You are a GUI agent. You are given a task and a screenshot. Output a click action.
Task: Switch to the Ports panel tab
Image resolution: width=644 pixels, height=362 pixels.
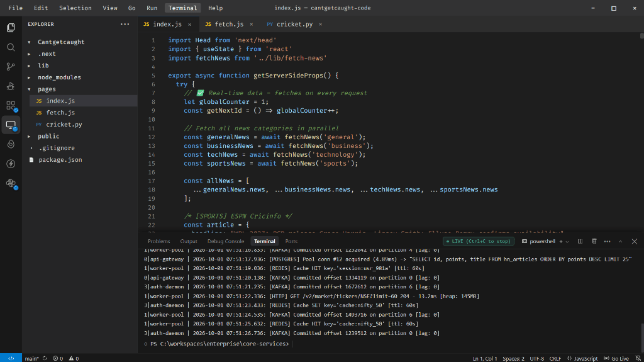pyautogui.click(x=291, y=242)
